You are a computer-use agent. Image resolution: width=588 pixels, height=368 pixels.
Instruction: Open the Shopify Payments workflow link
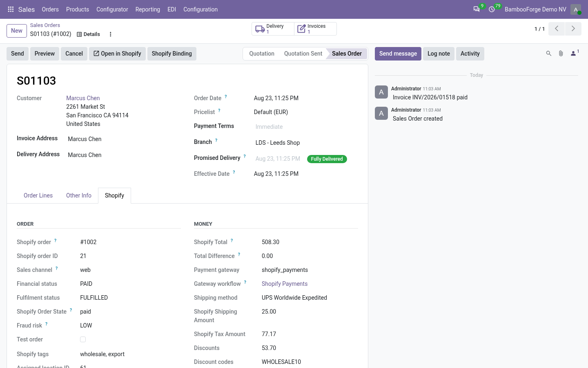tap(285, 284)
